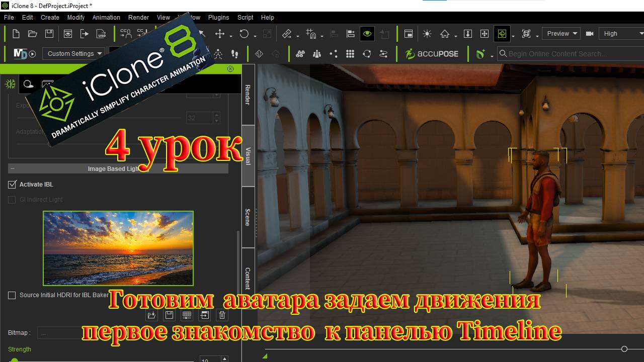Image resolution: width=644 pixels, height=362 pixels.
Task: Open the Home view dropdown arrow
Action: pyautogui.click(x=455, y=36)
